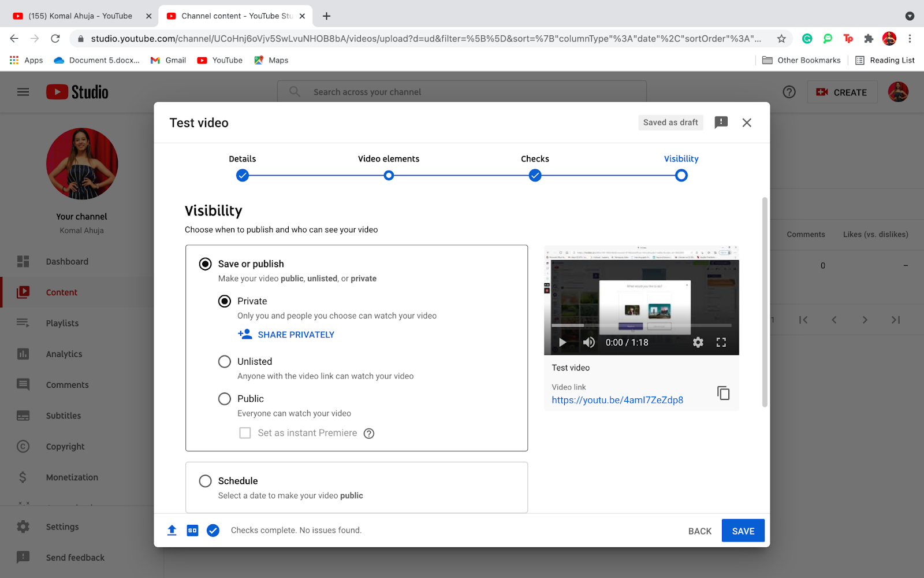Enable Set as instant Premiere checkbox

(x=245, y=433)
